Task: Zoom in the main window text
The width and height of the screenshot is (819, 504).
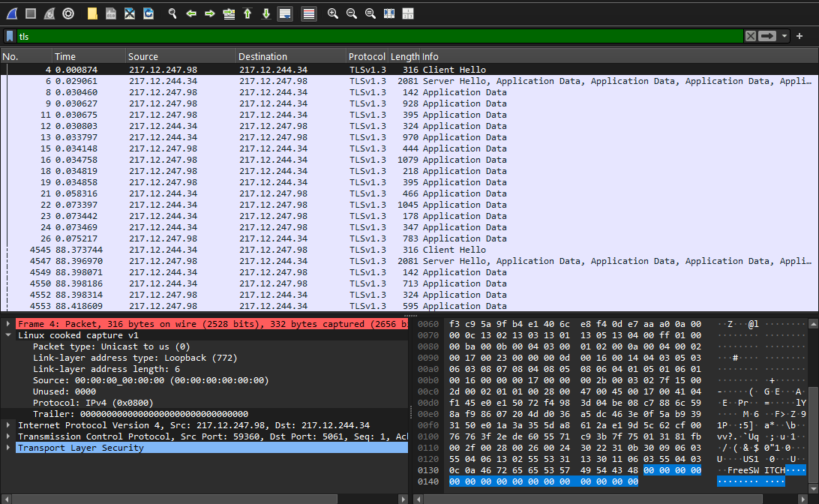Action: tap(333, 13)
